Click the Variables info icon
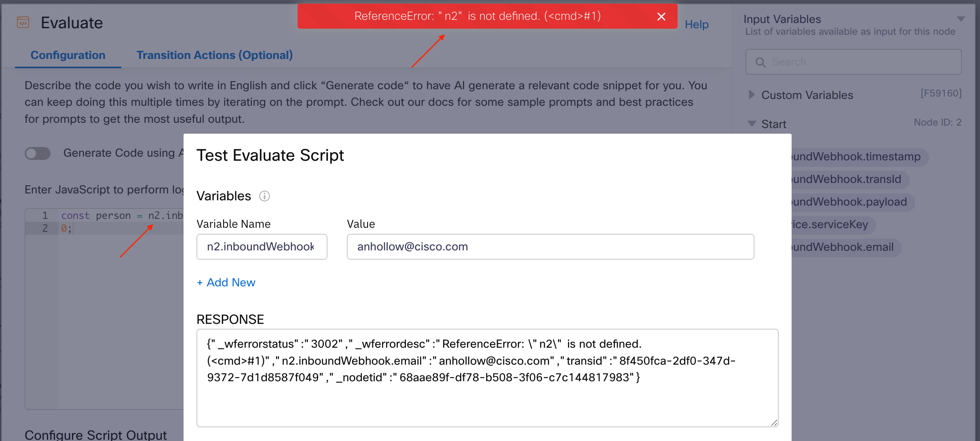Viewport: 980px width, 441px height. [264, 196]
